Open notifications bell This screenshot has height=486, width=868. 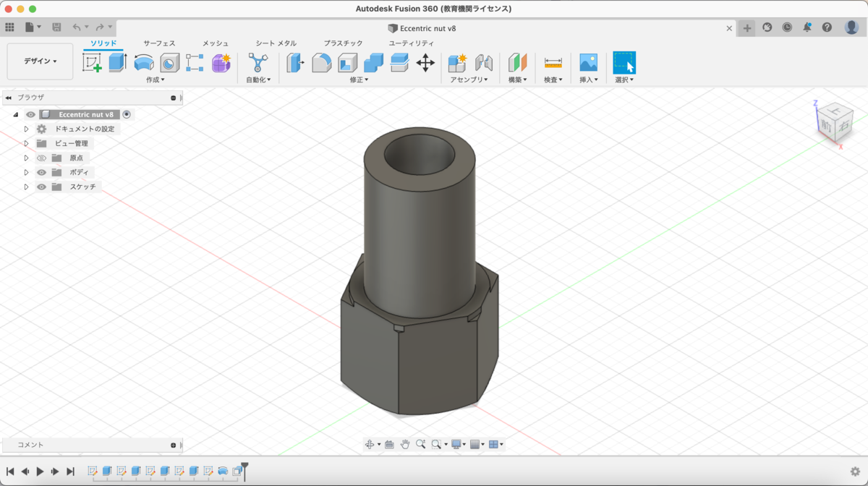pyautogui.click(x=807, y=27)
